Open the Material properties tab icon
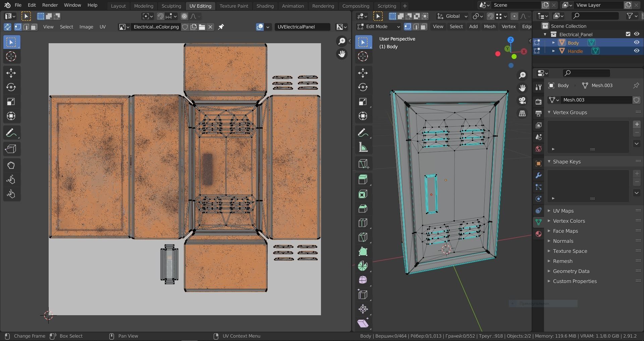The width and height of the screenshot is (644, 341). click(538, 234)
